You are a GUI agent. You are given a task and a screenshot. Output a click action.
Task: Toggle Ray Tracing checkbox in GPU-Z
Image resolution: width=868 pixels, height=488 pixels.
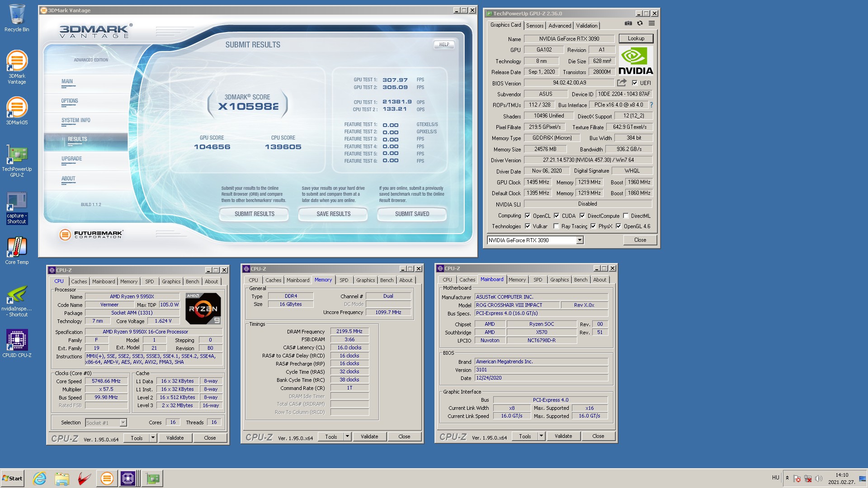tap(556, 226)
